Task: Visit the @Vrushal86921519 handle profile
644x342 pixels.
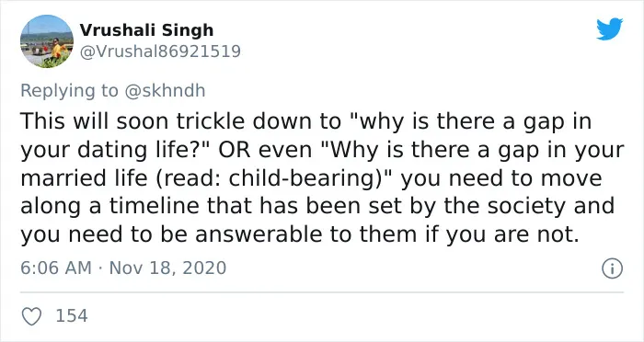Action: 160,51
